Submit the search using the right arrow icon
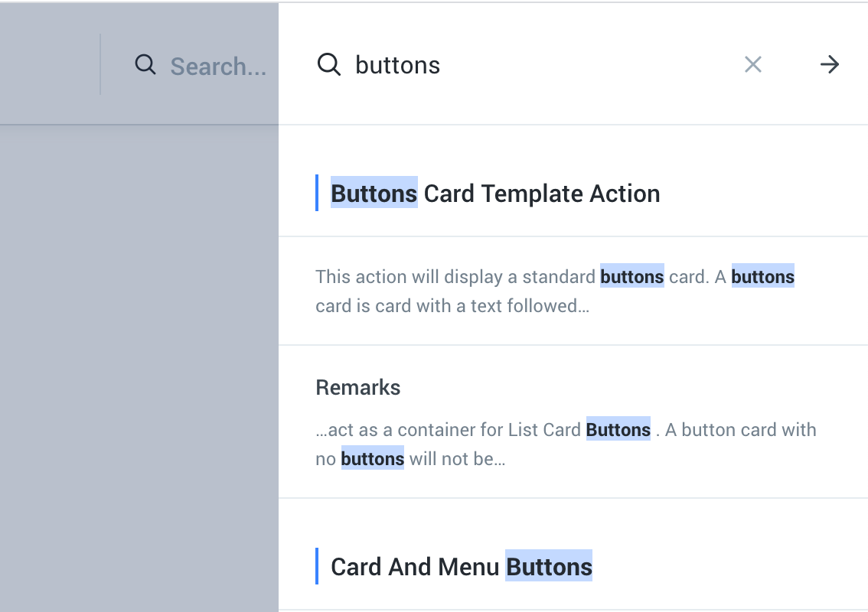Image resolution: width=868 pixels, height=612 pixels. (830, 65)
